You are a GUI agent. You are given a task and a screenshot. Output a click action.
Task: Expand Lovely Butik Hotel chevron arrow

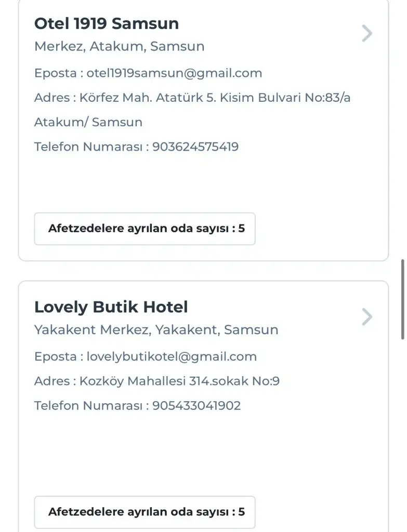(x=367, y=316)
